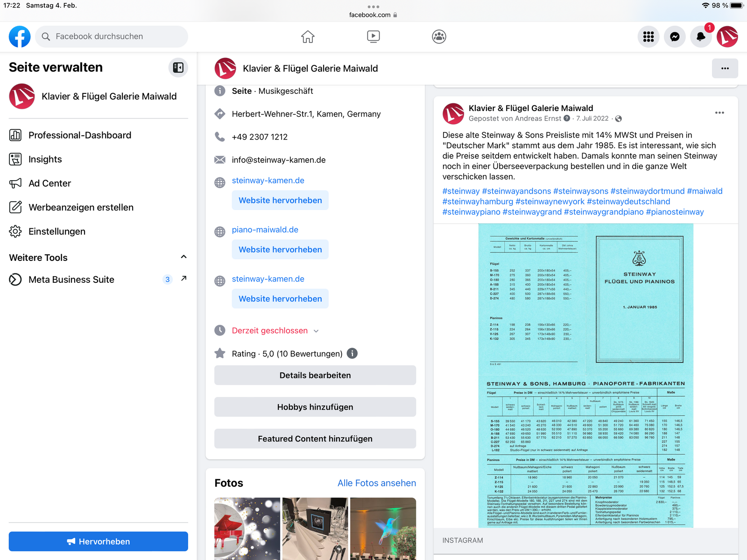Click the info@steinway-kamen.de email address

[279, 160]
